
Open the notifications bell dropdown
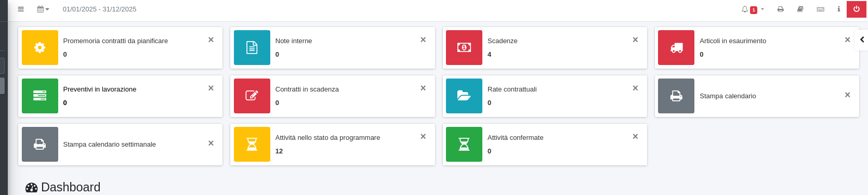coord(752,9)
